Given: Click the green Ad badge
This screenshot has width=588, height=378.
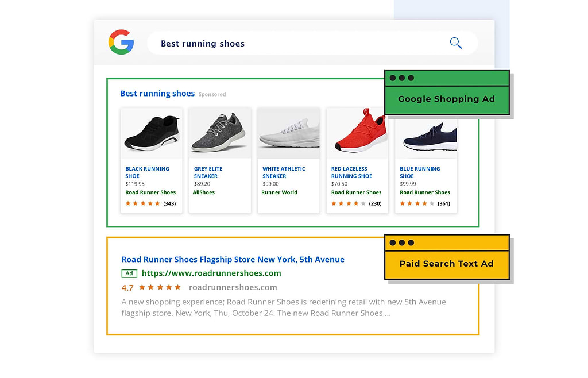Looking at the screenshot, I should pyautogui.click(x=129, y=273).
